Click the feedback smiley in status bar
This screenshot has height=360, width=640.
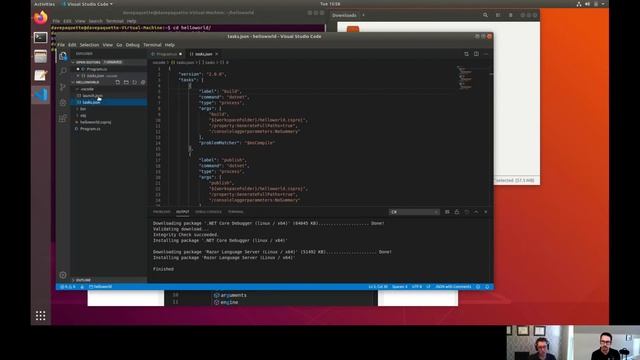coord(478,287)
